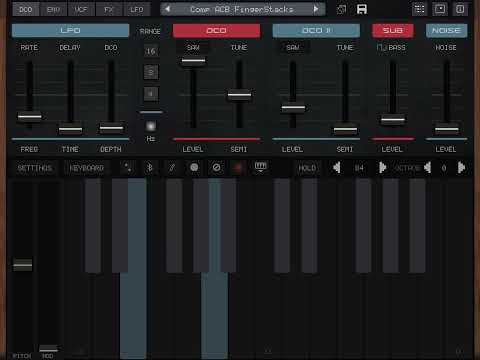Viewport: 480px width, 360px height.
Task: Click the randomize dice icon
Action: [342, 9]
